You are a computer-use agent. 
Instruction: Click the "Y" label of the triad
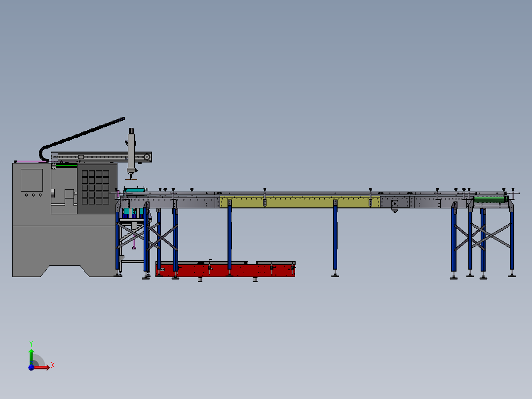tap(31, 344)
